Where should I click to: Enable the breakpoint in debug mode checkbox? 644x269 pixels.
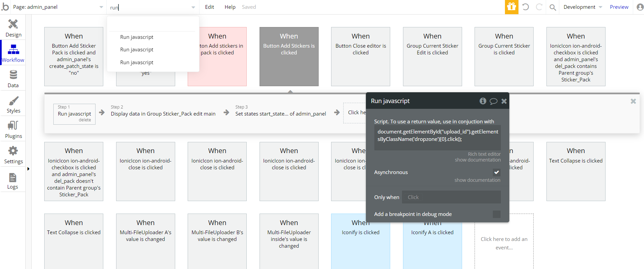[x=497, y=214]
